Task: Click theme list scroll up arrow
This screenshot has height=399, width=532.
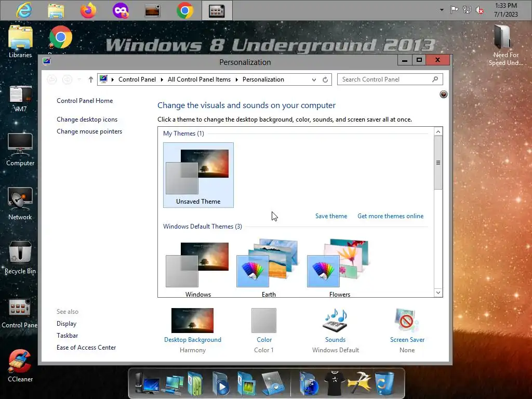Action: 438,131
